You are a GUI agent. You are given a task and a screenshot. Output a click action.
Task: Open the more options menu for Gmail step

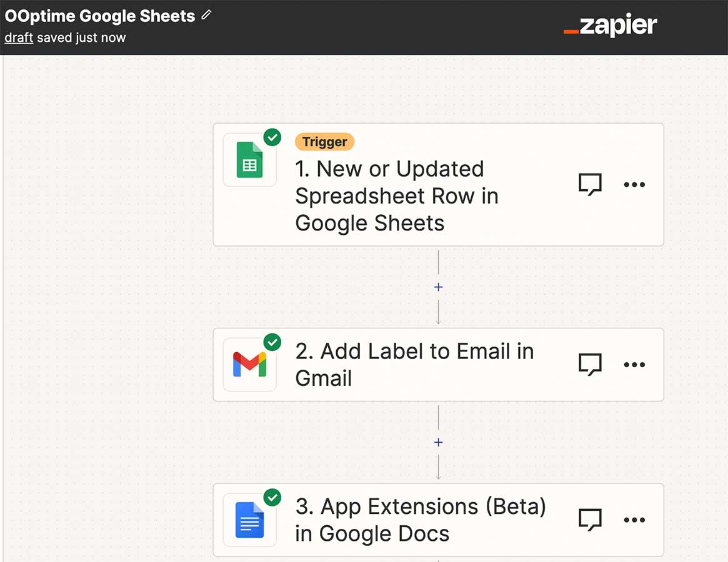[x=634, y=364]
